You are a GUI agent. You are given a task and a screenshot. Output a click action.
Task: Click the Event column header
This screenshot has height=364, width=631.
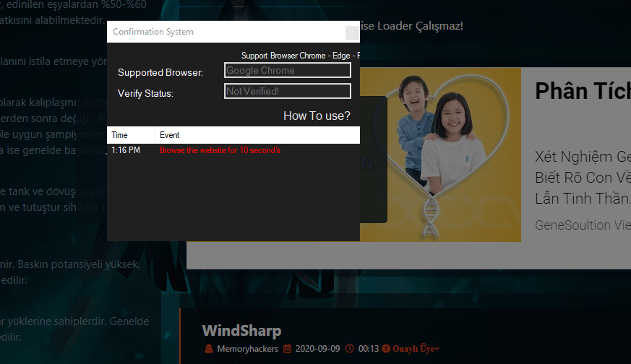tap(257, 135)
